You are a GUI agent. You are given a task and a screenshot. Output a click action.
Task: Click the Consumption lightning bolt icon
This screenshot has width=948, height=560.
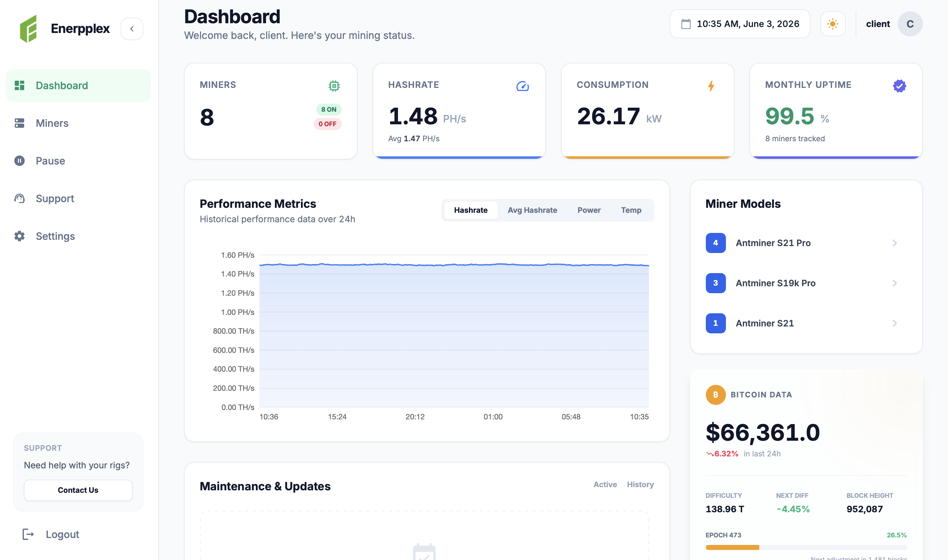click(711, 86)
